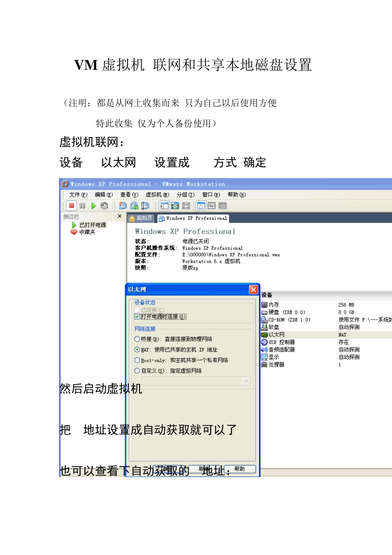Click the display (显示) device icon
Image resolution: width=392 pixels, height=555 pixels.
pyautogui.click(x=264, y=357)
